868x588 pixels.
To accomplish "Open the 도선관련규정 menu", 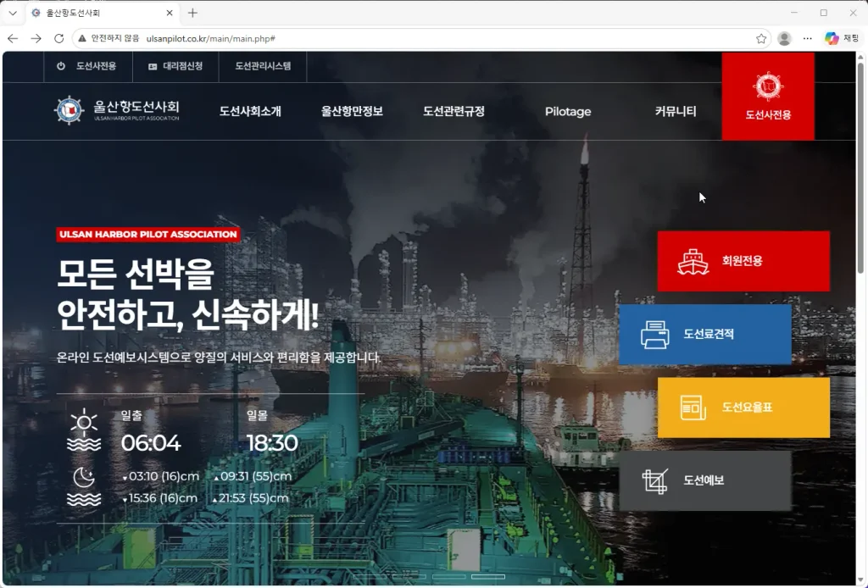I will pyautogui.click(x=454, y=111).
